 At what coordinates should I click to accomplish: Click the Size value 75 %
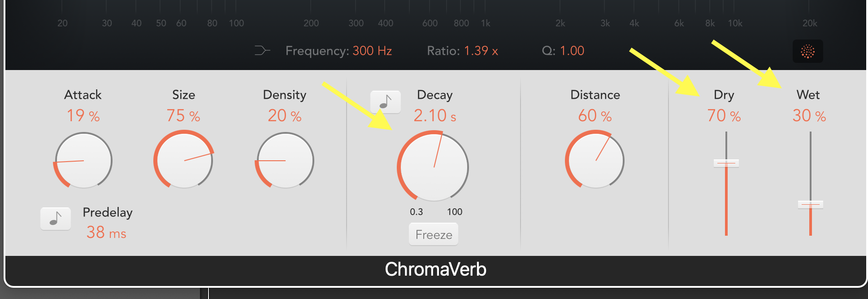[183, 116]
